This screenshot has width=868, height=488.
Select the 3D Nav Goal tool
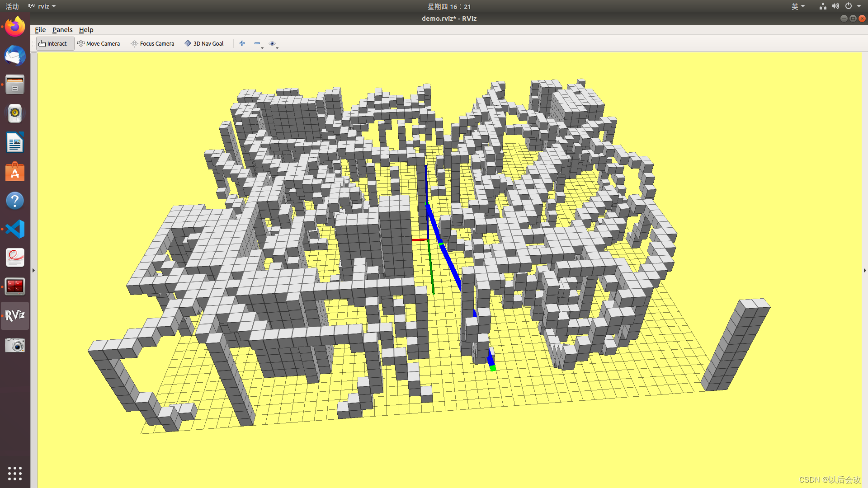204,44
